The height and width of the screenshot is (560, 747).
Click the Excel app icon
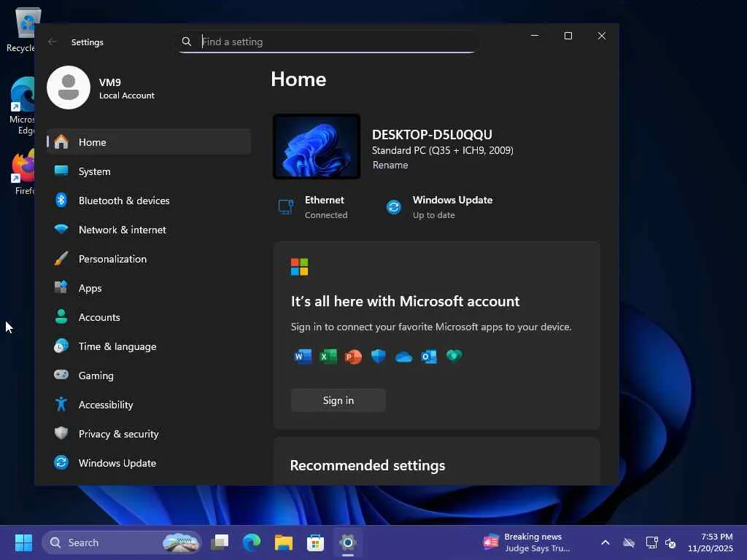pos(328,356)
